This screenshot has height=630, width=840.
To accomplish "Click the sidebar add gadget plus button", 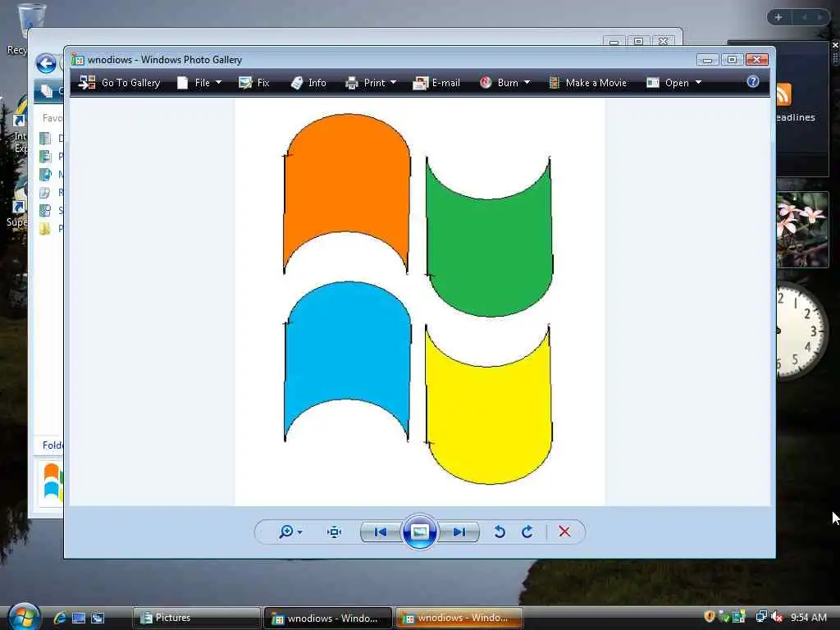I will 778,17.
